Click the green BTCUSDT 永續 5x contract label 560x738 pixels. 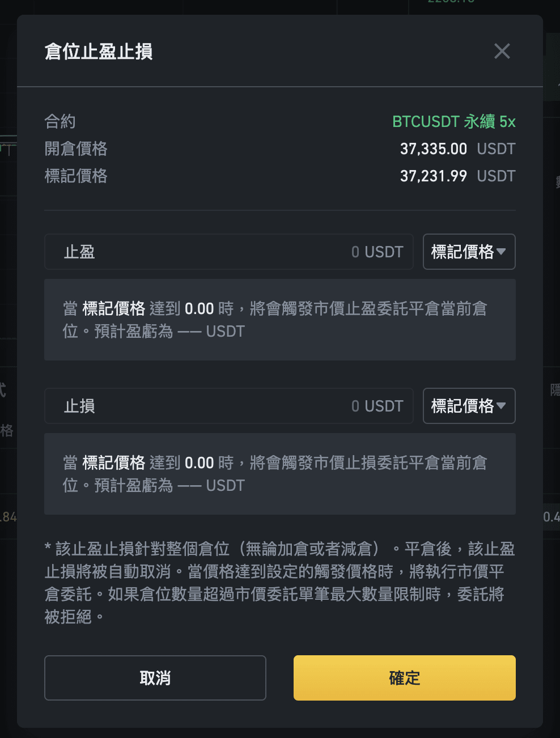point(454,122)
